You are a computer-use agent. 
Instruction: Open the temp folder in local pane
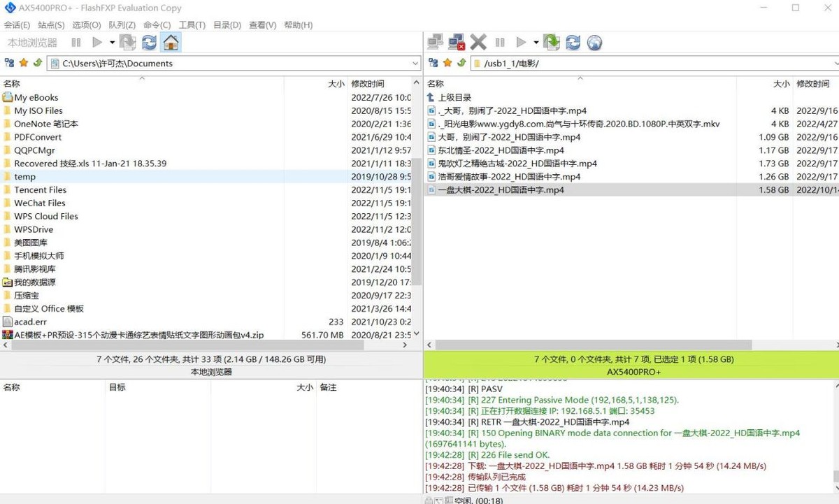26,176
